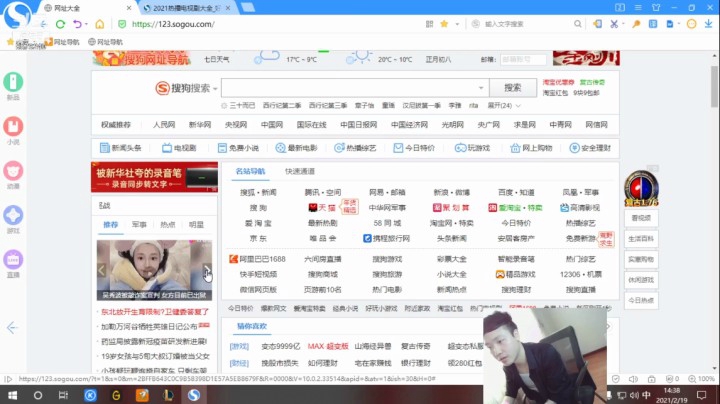Show previous news slide arrow
The height and width of the screenshot is (404, 720).
click(x=102, y=270)
